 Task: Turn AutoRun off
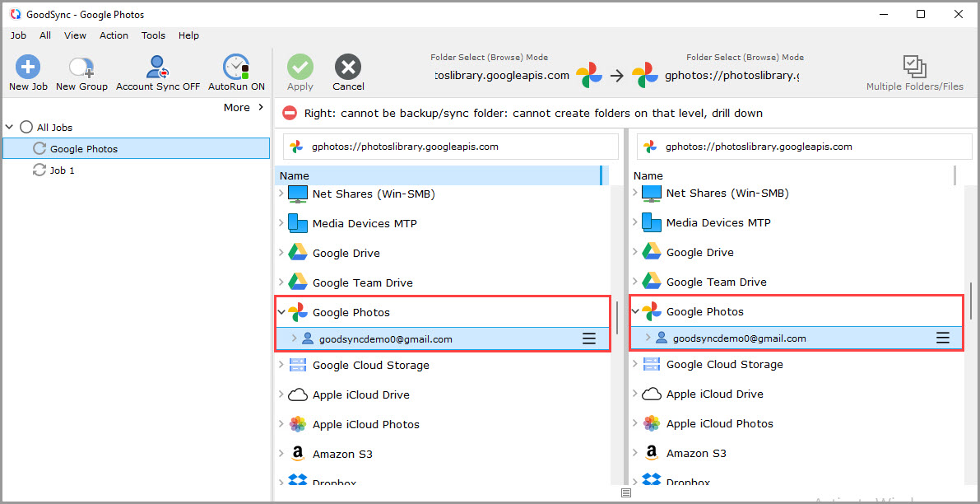pyautogui.click(x=235, y=72)
